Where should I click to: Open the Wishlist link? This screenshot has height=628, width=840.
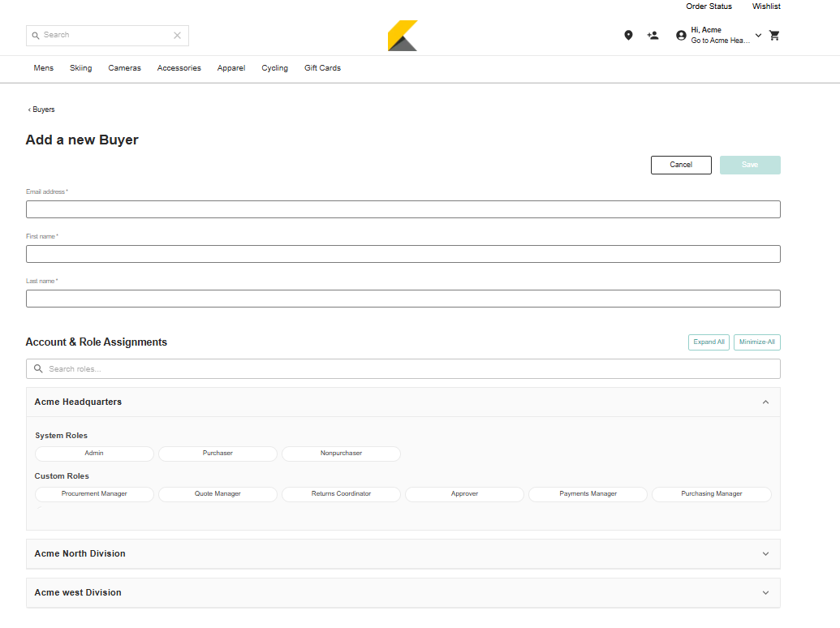pyautogui.click(x=766, y=6)
